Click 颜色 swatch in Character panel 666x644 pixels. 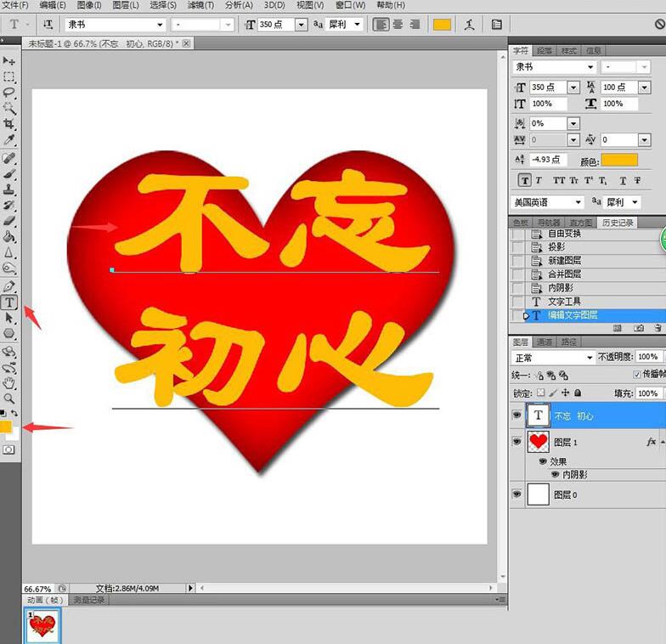(619, 160)
